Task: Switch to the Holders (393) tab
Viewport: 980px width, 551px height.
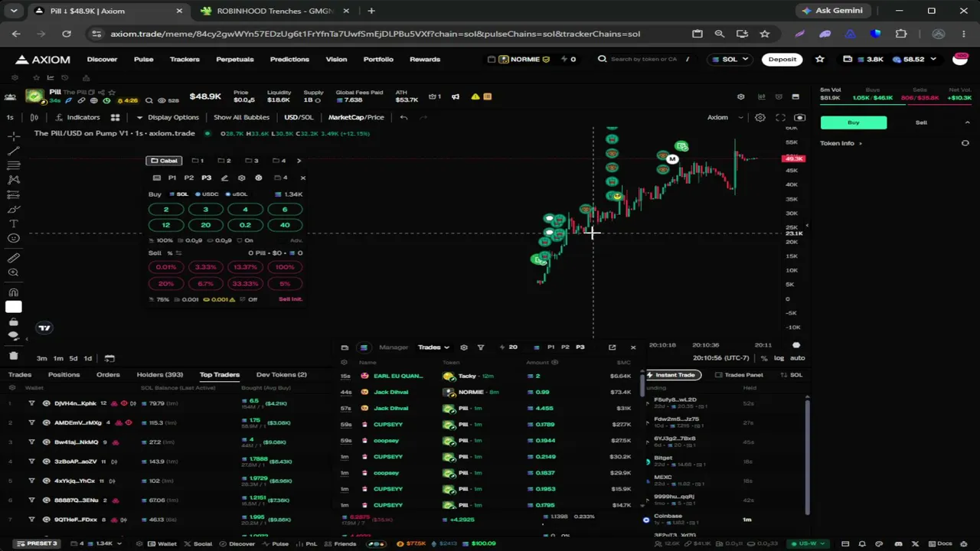Action: coord(159,375)
